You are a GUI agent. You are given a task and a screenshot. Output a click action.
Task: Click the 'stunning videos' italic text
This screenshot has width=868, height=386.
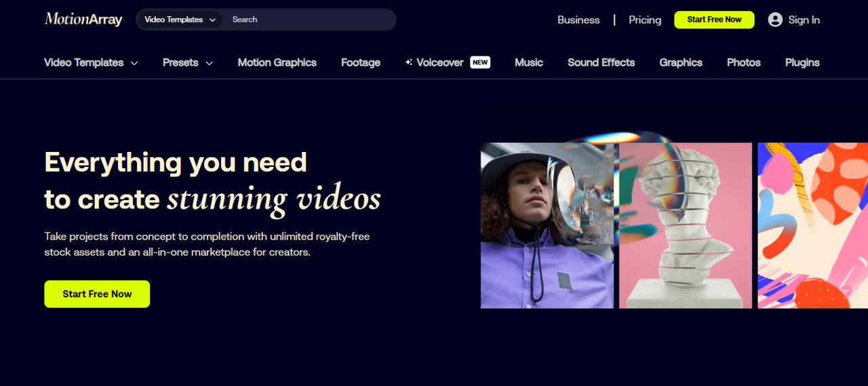274,199
